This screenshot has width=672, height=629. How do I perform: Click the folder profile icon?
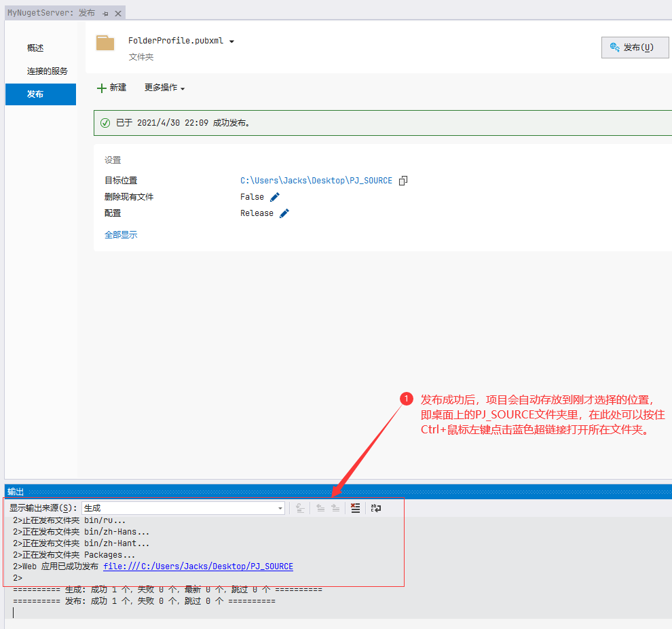[x=105, y=43]
